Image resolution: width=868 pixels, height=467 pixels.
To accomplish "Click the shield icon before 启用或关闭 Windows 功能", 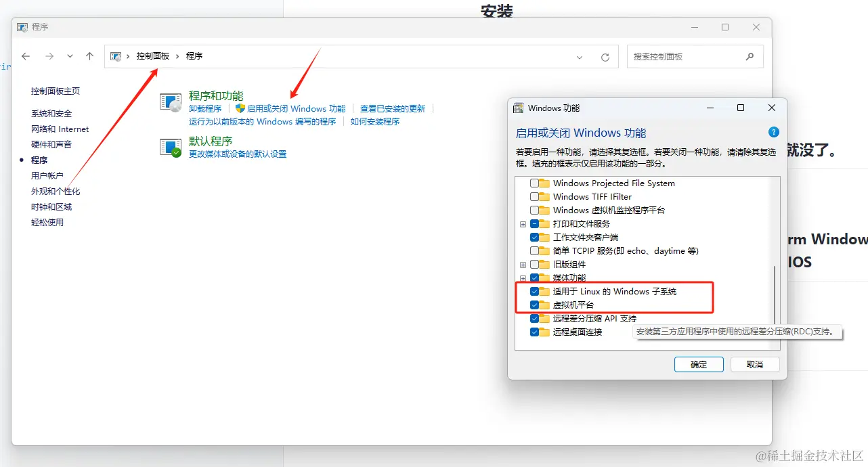I will point(240,108).
